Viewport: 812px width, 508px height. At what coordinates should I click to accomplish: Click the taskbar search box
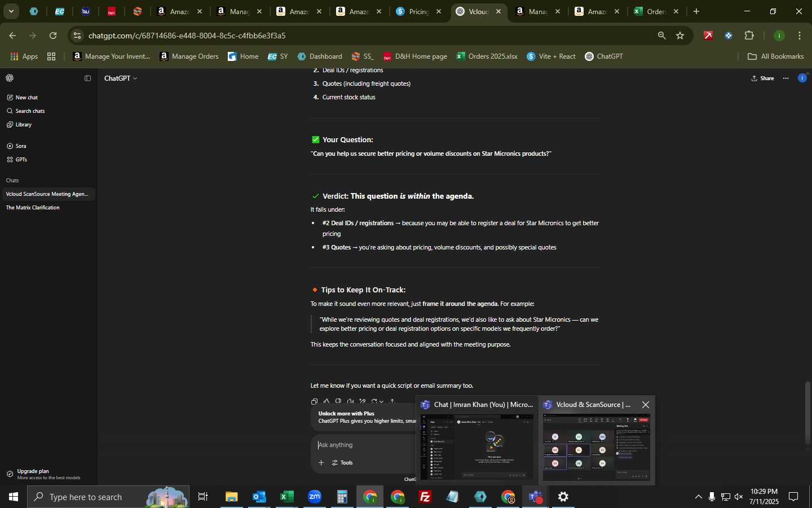[108, 497]
